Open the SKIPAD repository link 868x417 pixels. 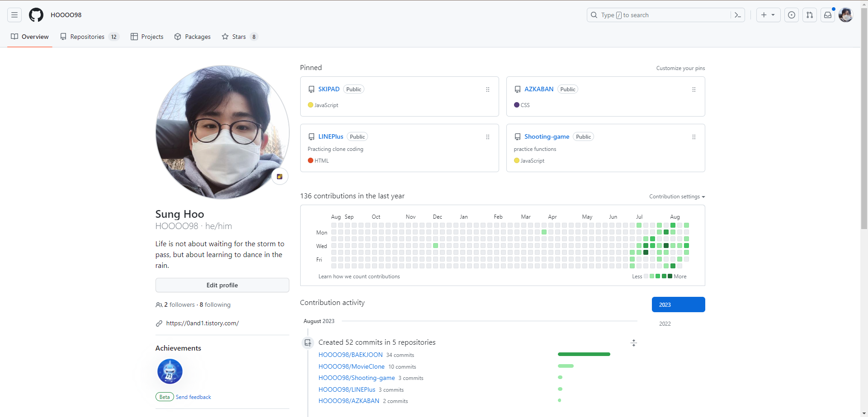click(x=329, y=89)
